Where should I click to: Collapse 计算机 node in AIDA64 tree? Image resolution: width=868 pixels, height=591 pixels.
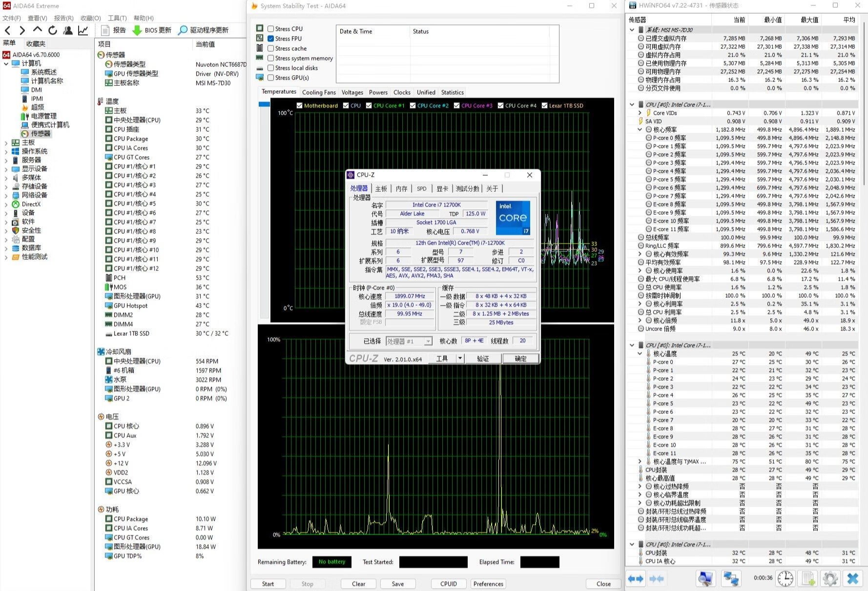(6, 63)
